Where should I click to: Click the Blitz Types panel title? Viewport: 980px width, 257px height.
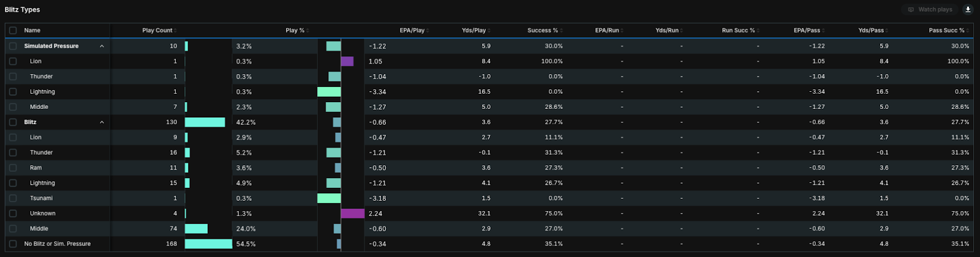[23, 10]
